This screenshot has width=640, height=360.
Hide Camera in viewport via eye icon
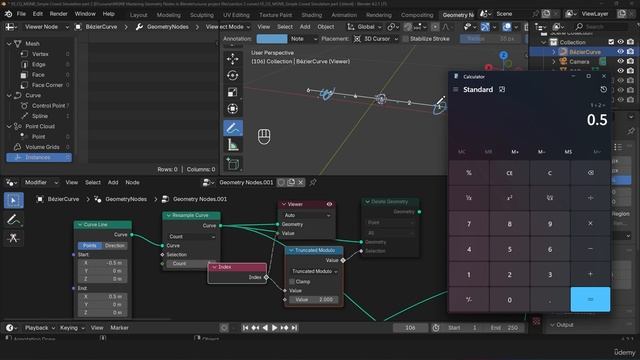pyautogui.click(x=620, y=61)
